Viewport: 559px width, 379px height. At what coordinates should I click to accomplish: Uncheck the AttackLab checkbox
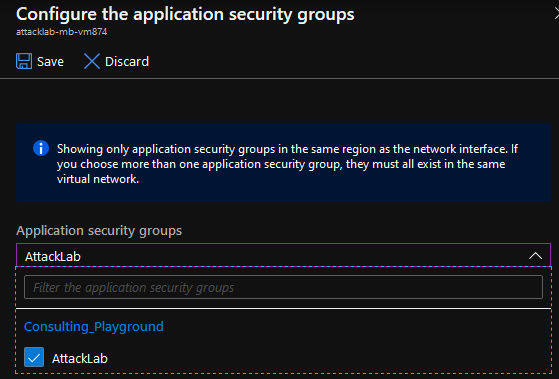click(34, 357)
